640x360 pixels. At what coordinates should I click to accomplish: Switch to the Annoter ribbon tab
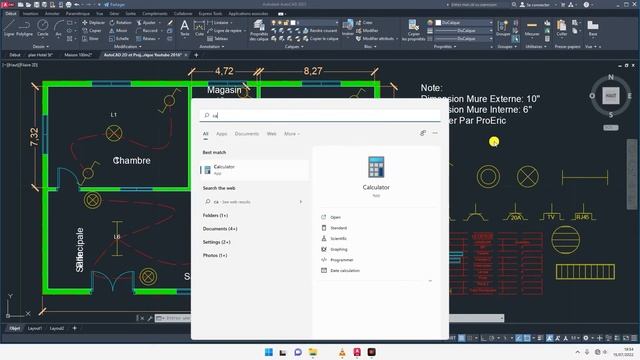click(52, 13)
